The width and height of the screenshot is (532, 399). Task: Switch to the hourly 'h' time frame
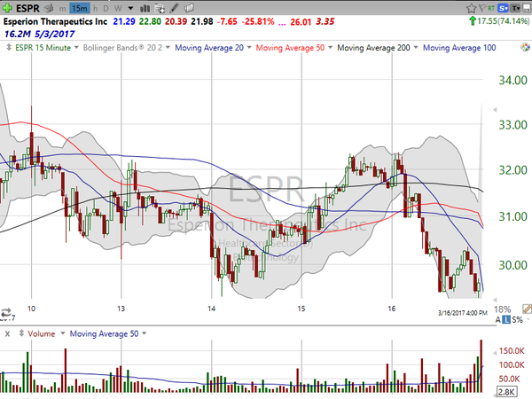click(96, 9)
